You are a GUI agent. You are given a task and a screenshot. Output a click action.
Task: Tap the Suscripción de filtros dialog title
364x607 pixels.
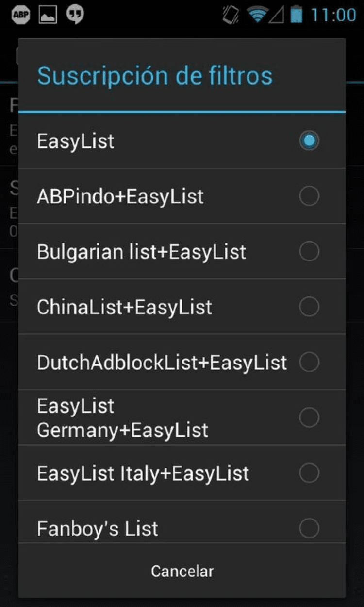pos(155,76)
